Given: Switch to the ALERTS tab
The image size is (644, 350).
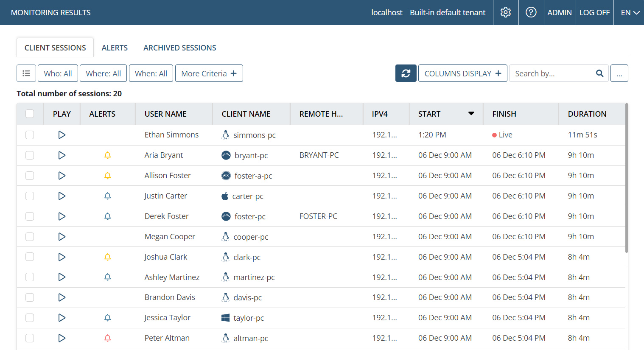Looking at the screenshot, I should click(115, 48).
